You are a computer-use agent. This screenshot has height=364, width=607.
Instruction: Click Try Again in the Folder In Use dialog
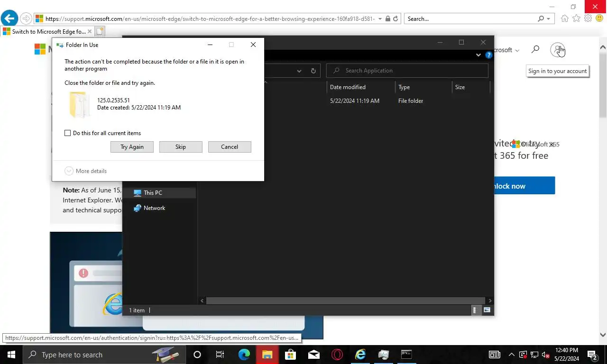point(132,147)
